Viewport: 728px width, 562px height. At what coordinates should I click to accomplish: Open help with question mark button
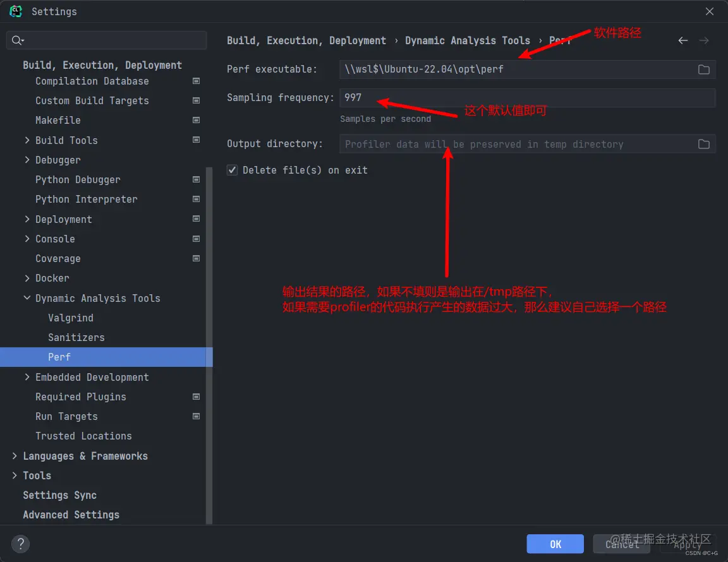click(x=20, y=544)
